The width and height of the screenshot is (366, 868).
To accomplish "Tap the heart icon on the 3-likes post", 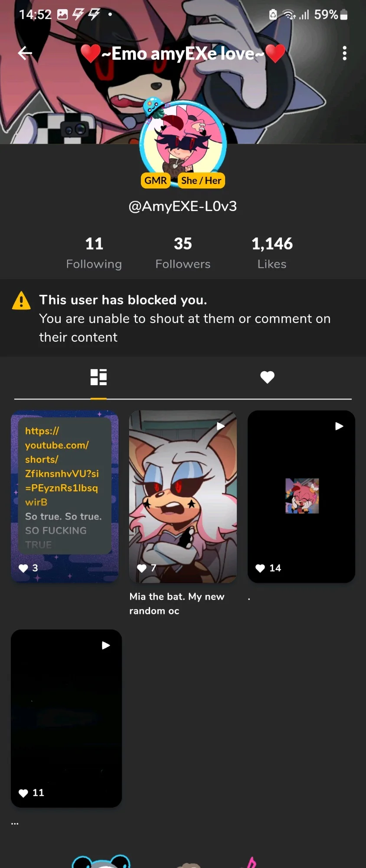I will [23, 568].
